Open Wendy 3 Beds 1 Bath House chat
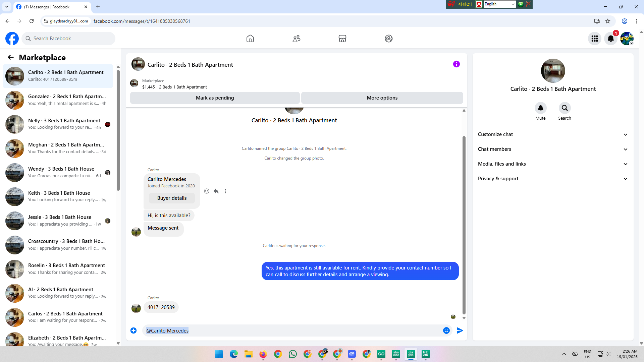Viewport: 644px width, 362px height. [x=58, y=172]
